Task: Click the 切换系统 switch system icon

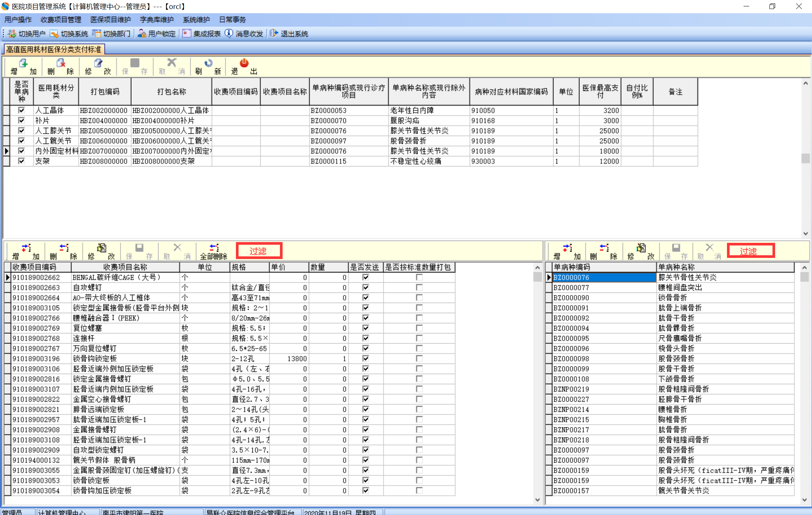Action: click(54, 34)
